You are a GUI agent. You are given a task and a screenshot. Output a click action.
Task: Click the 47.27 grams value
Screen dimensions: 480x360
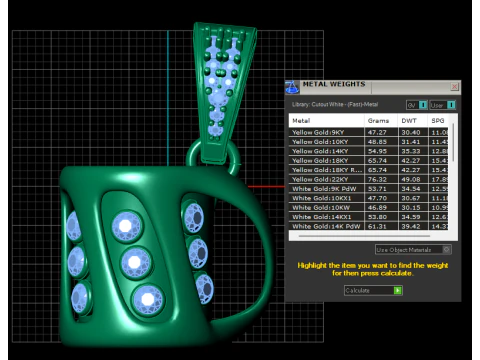point(377,132)
